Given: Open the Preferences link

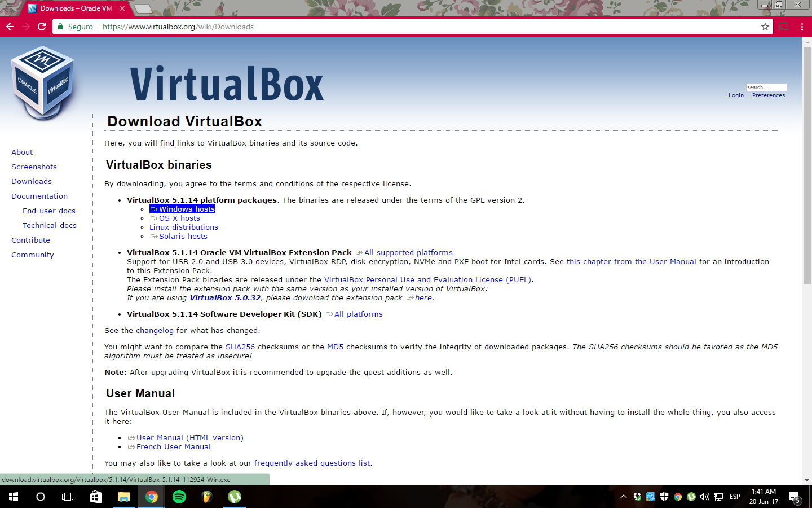Looking at the screenshot, I should tap(768, 95).
